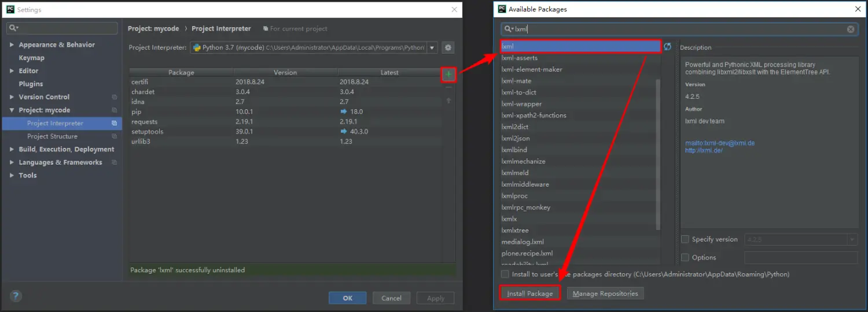The image size is (868, 312).
Task: Select the certifi package row
Action: 286,82
